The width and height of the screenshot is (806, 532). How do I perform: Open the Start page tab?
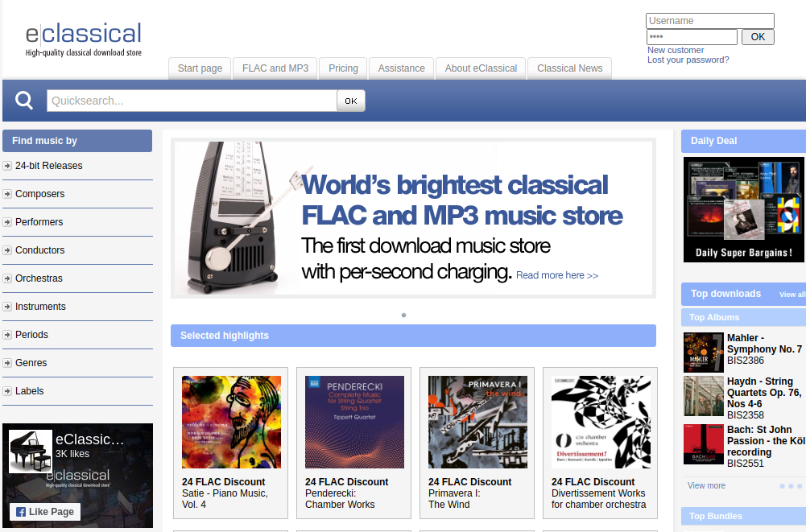click(200, 68)
